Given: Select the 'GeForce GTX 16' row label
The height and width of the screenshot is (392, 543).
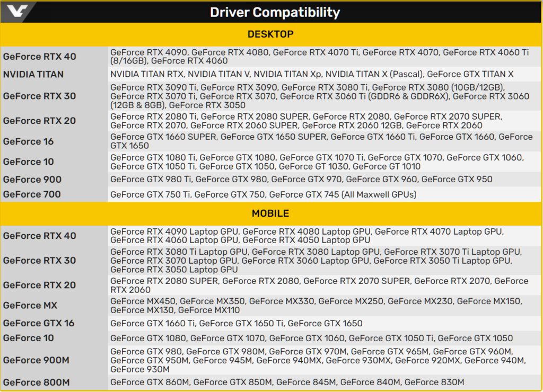Looking at the screenshot, I should pyautogui.click(x=39, y=323).
